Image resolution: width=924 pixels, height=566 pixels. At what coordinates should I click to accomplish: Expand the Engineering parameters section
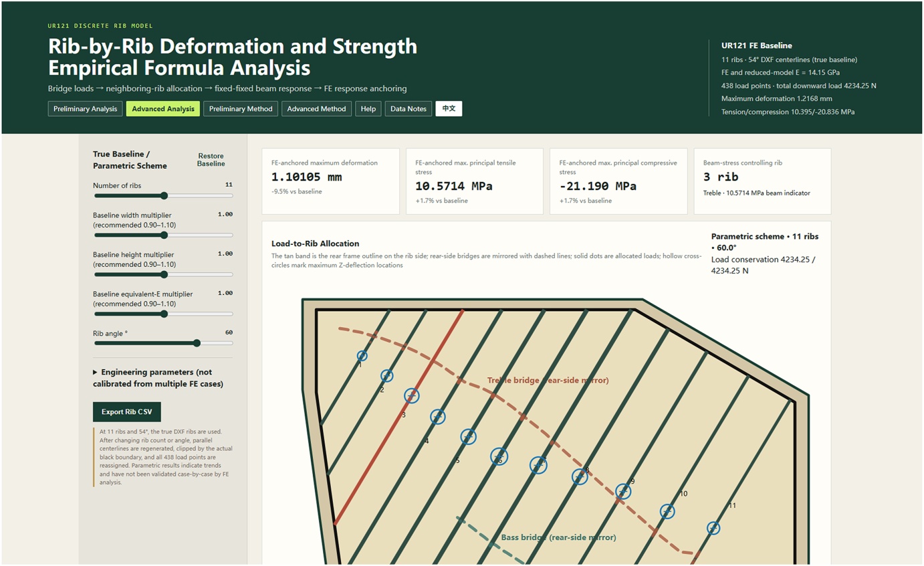pos(159,378)
